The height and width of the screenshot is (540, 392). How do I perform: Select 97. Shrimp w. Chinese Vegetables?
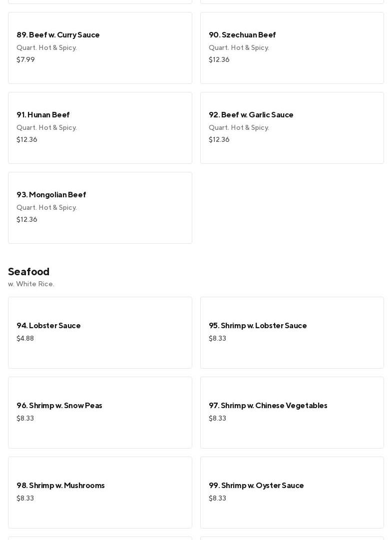tap(268, 406)
